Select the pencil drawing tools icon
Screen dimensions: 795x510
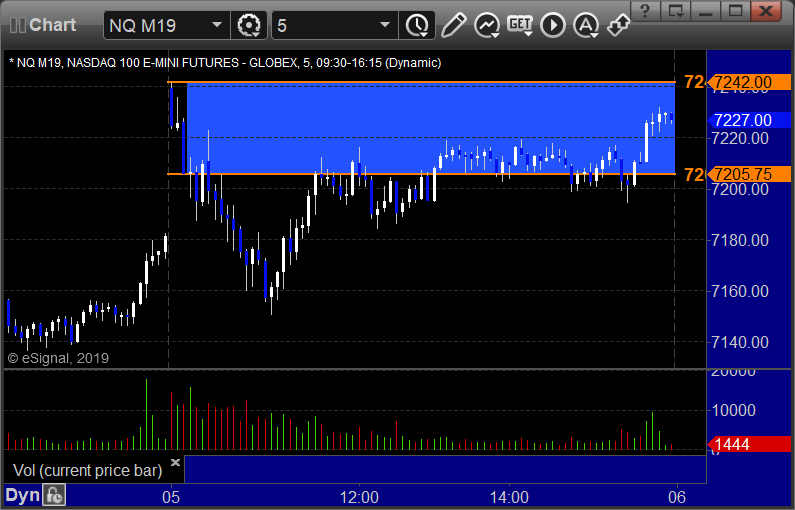click(x=453, y=25)
